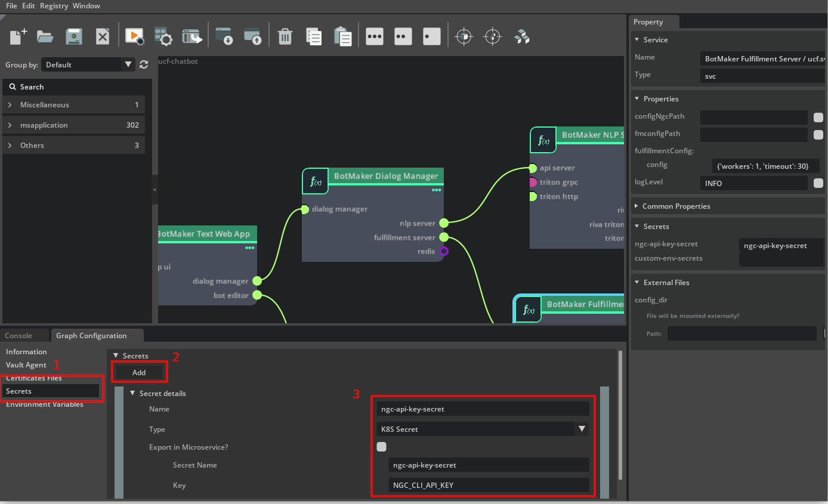Viewport: 828px width, 504px height.
Task: Open the Window menu
Action: pos(86,6)
